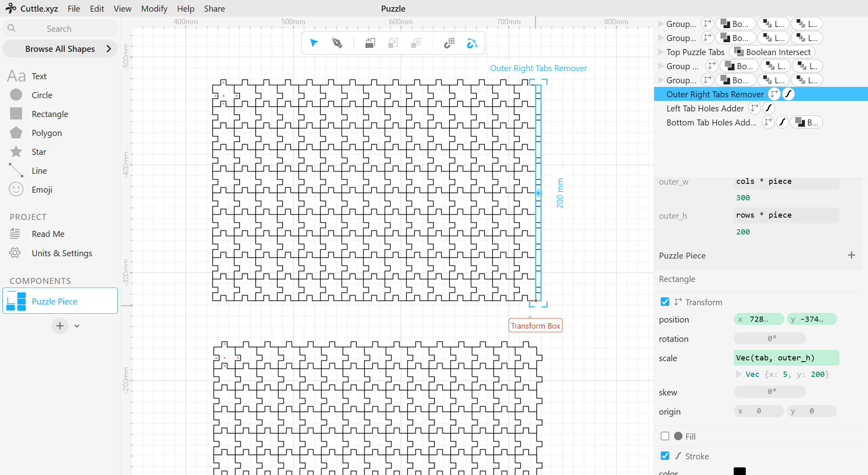Image resolution: width=868 pixels, height=475 pixels.
Task: Select the Bottom Tab Holes Adder layer
Action: tap(711, 122)
